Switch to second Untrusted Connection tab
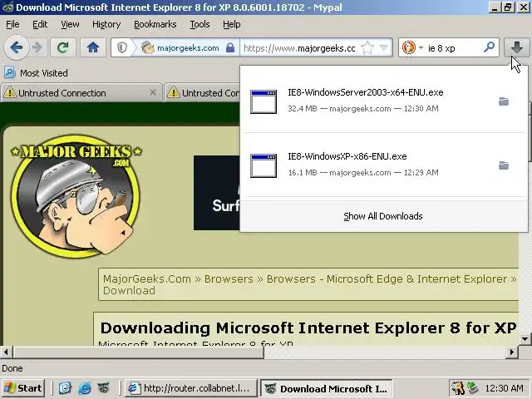The width and height of the screenshot is (532, 399). click(202, 93)
